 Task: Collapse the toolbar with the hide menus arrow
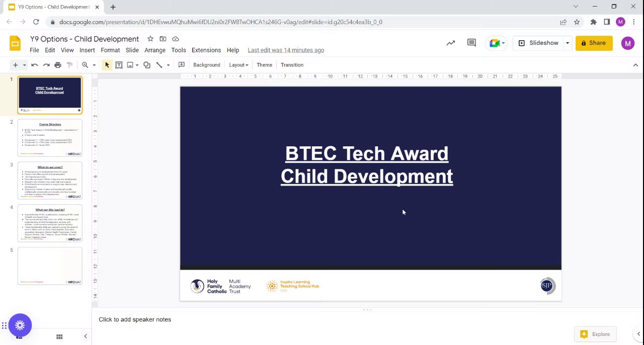pos(635,65)
